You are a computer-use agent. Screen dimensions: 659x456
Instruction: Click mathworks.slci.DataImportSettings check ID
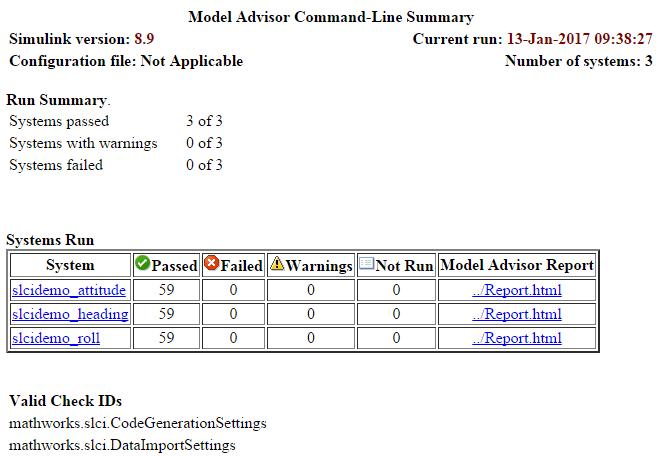122,445
